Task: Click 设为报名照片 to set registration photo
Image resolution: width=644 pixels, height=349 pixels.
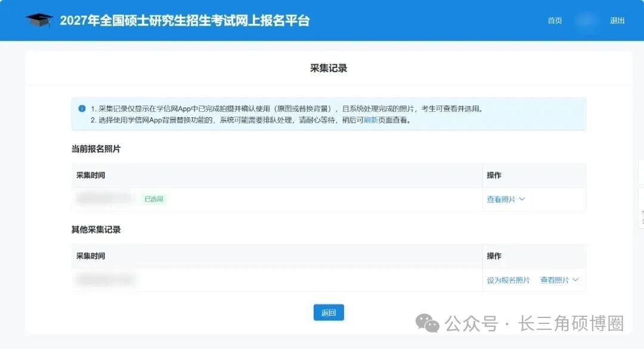Action: coord(509,280)
